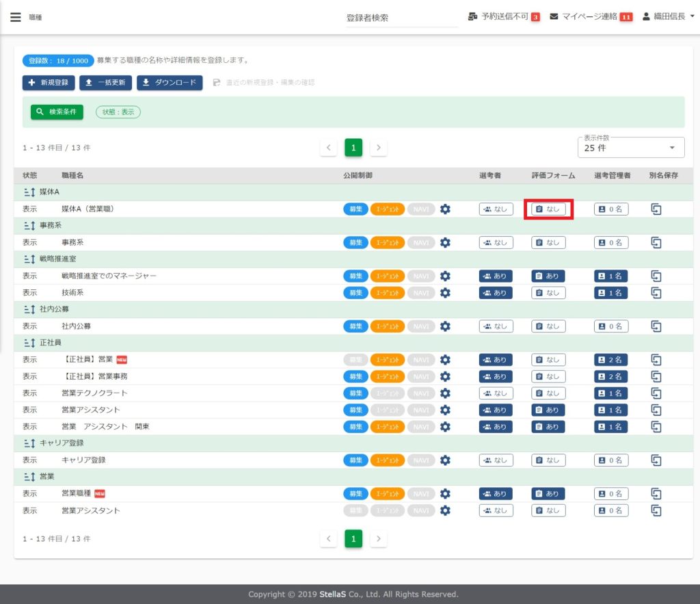Image resolution: width=700 pixels, height=604 pixels.
Task: Expand the 検索条件 search panel
Action: [x=57, y=111]
